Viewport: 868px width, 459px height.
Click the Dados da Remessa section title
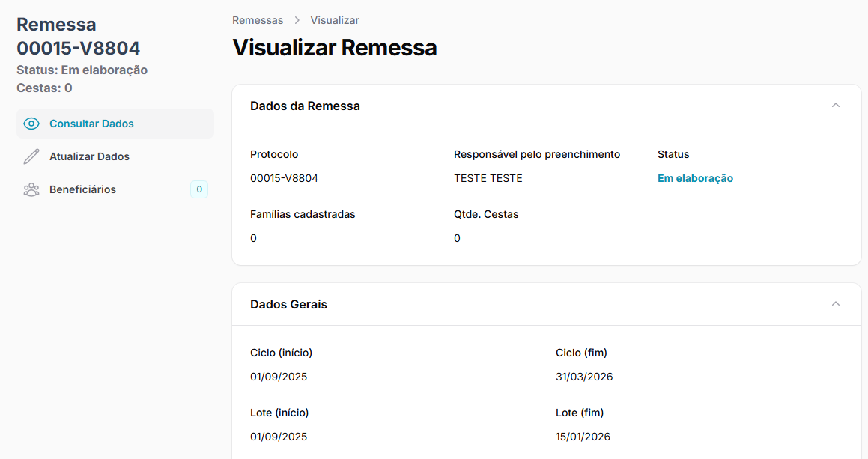pyautogui.click(x=305, y=106)
